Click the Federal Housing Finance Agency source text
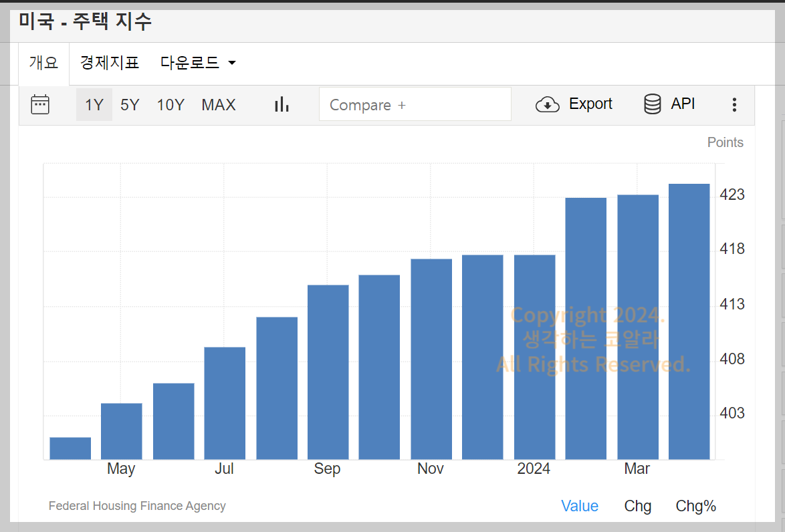The height and width of the screenshot is (532, 785). click(137, 506)
